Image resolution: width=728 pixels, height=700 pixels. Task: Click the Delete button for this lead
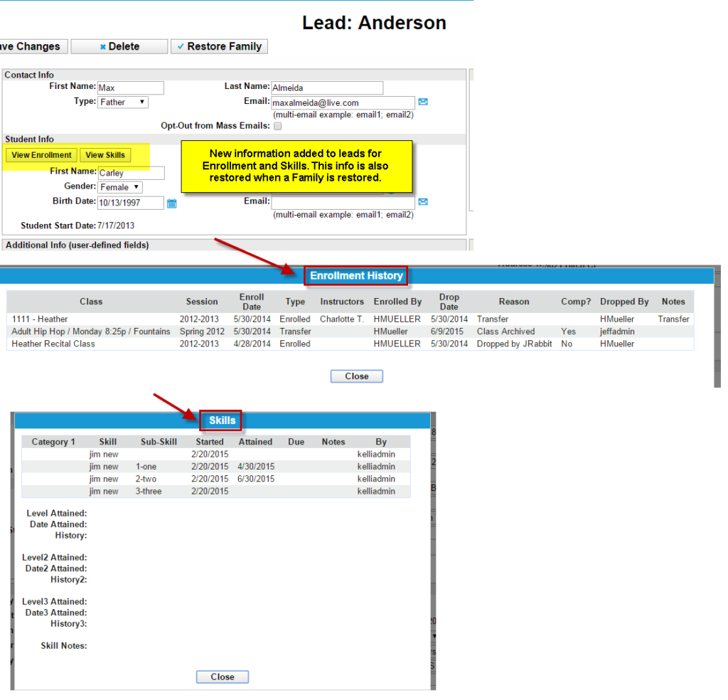point(119,46)
